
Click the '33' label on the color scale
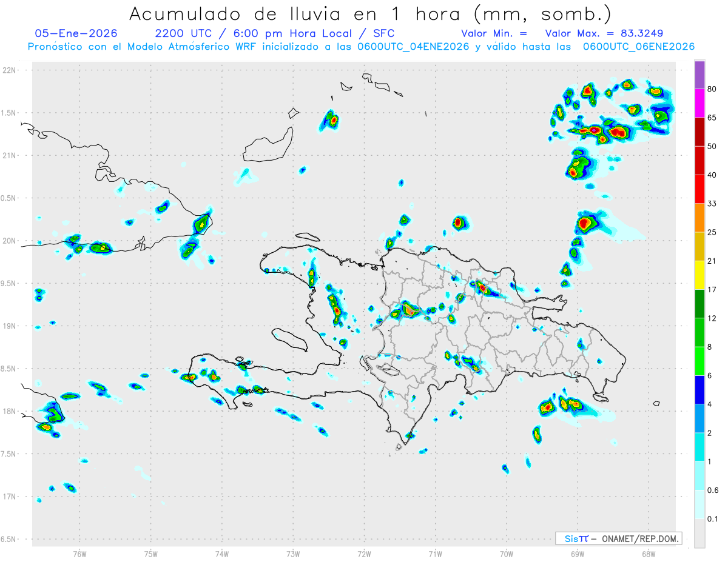[x=712, y=204]
